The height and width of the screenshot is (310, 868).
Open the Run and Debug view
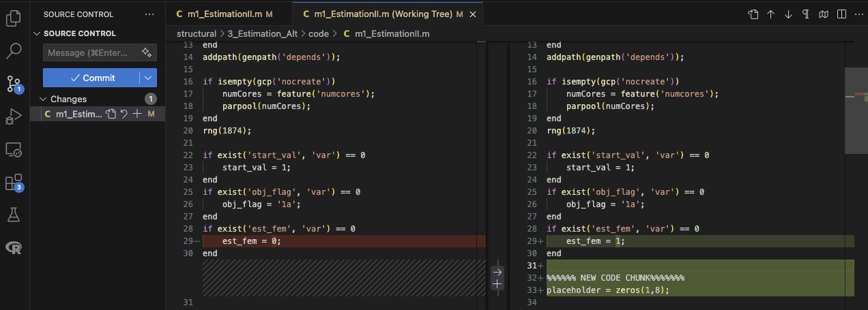(14, 117)
